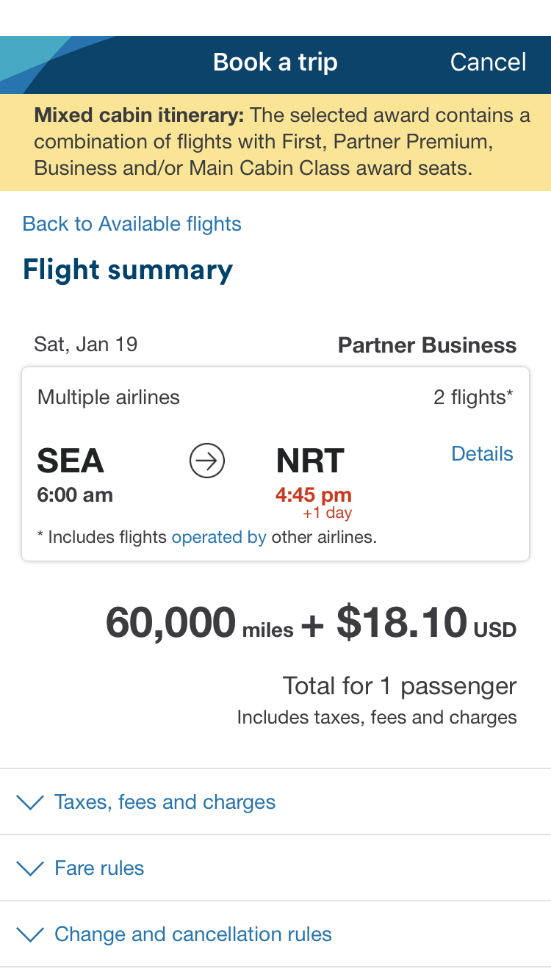This screenshot has width=551, height=980.
Task: Click the circled arrow between SEA and NRT
Action: point(207,461)
